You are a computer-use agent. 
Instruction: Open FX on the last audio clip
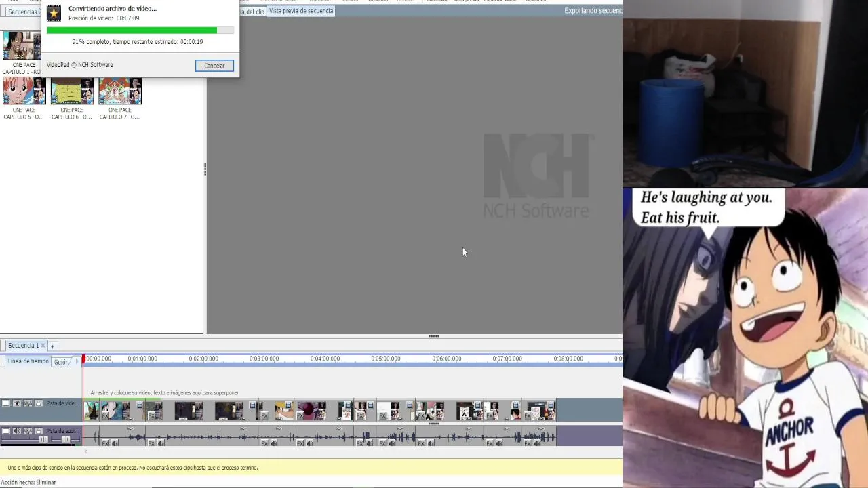[x=528, y=443]
